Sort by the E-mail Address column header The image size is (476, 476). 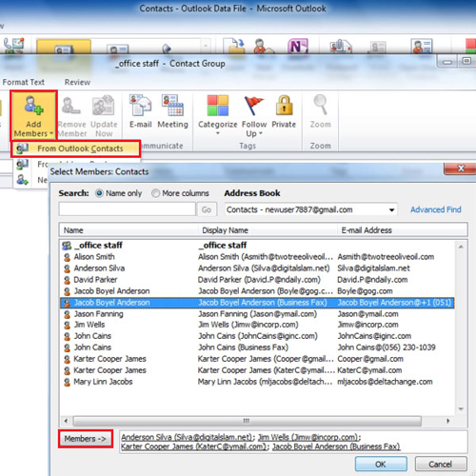(x=402, y=230)
